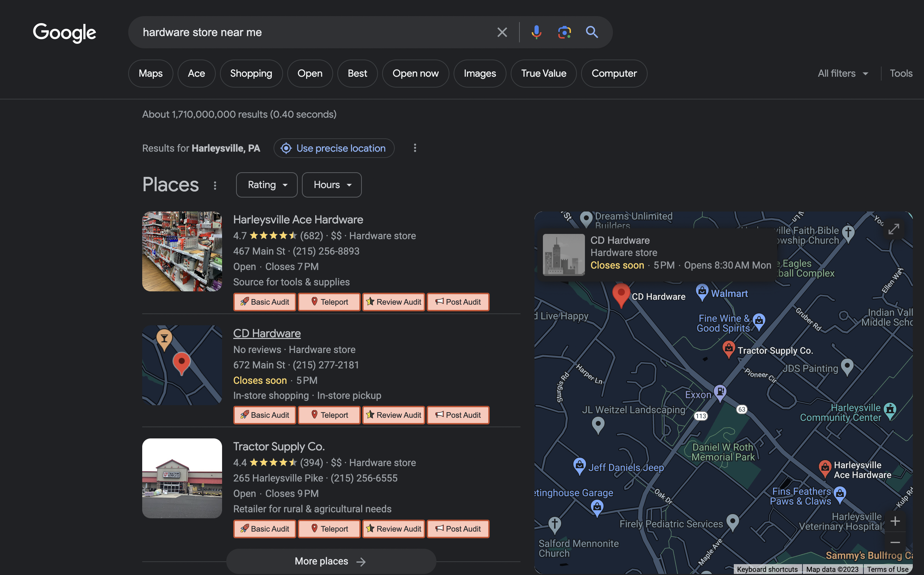Click the Jeff Daniels Jeep map marker
The image size is (924, 575).
(579, 466)
